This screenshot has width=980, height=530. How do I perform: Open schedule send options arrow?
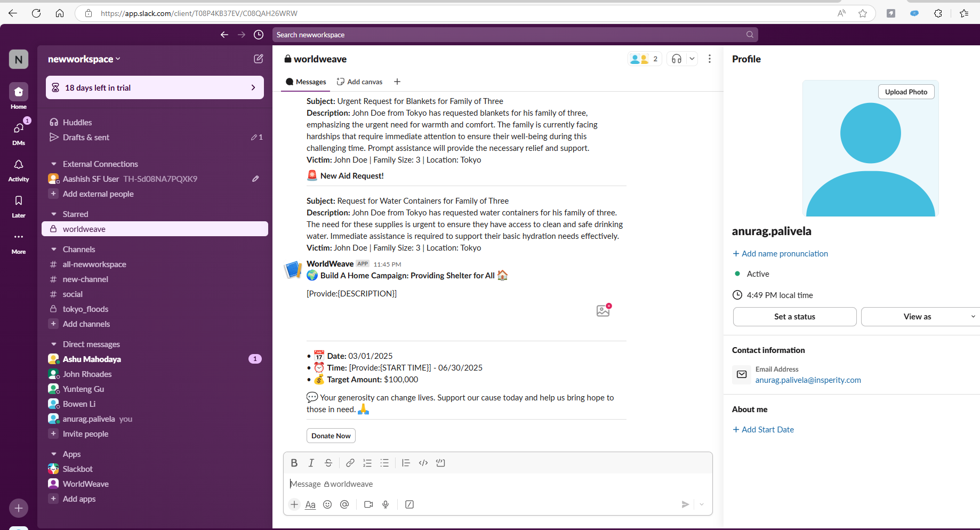[702, 504]
